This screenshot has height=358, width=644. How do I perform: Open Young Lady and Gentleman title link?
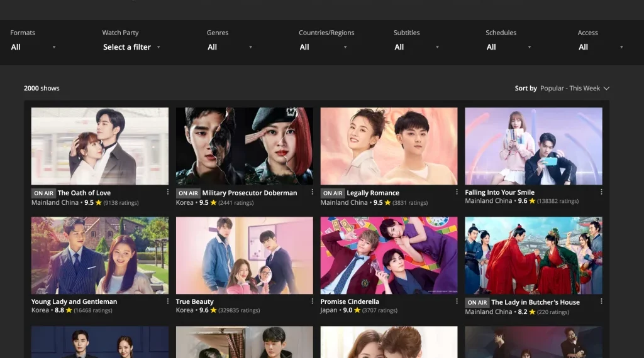point(74,301)
